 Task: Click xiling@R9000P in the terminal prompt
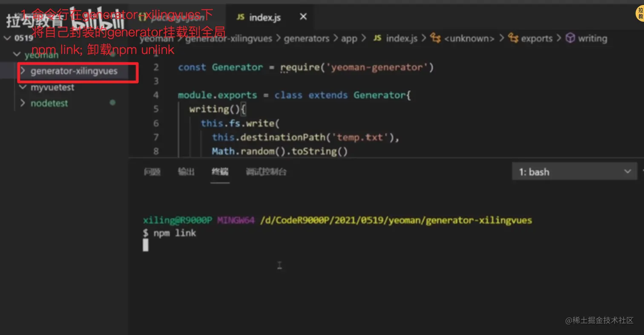178,220
